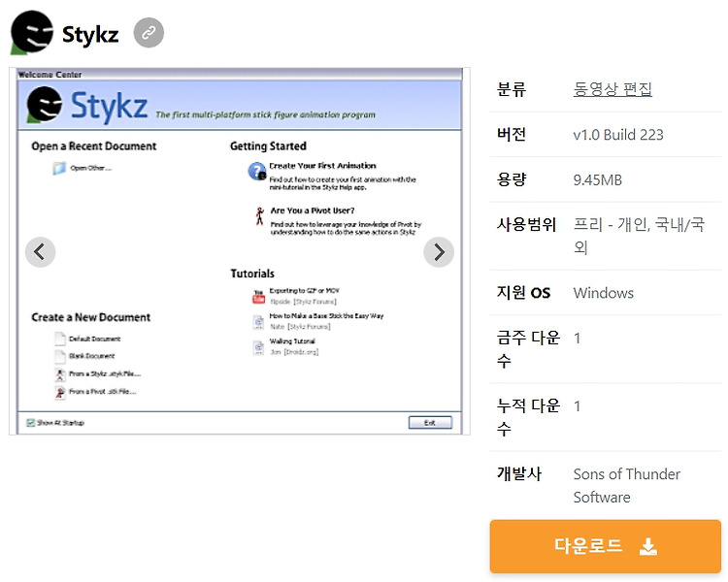Open How to Make a Base Stick tutorial

tap(326, 316)
